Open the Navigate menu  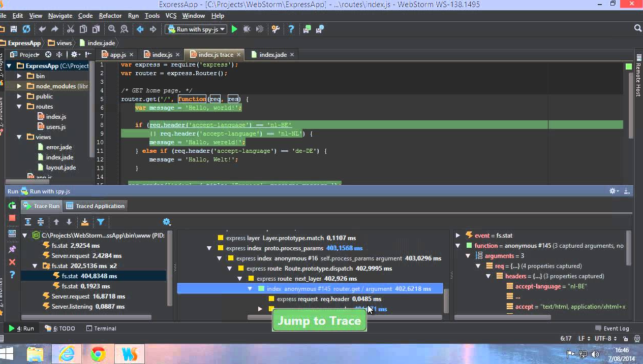point(60,16)
